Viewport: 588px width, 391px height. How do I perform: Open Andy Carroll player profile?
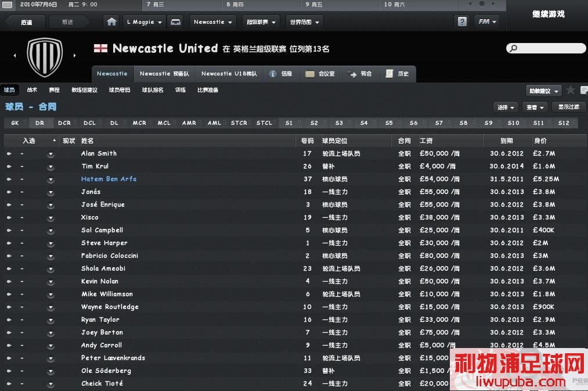(102, 345)
